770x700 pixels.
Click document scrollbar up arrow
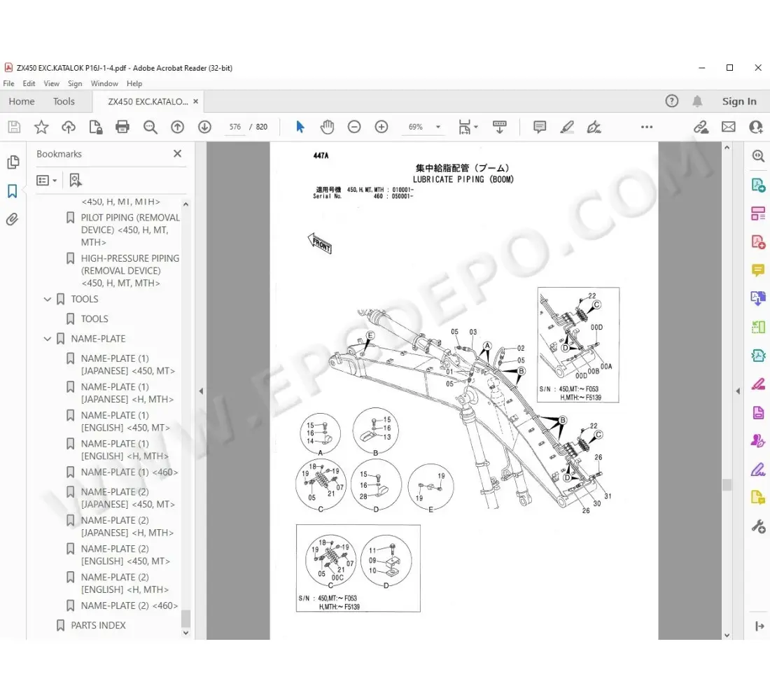(x=727, y=148)
